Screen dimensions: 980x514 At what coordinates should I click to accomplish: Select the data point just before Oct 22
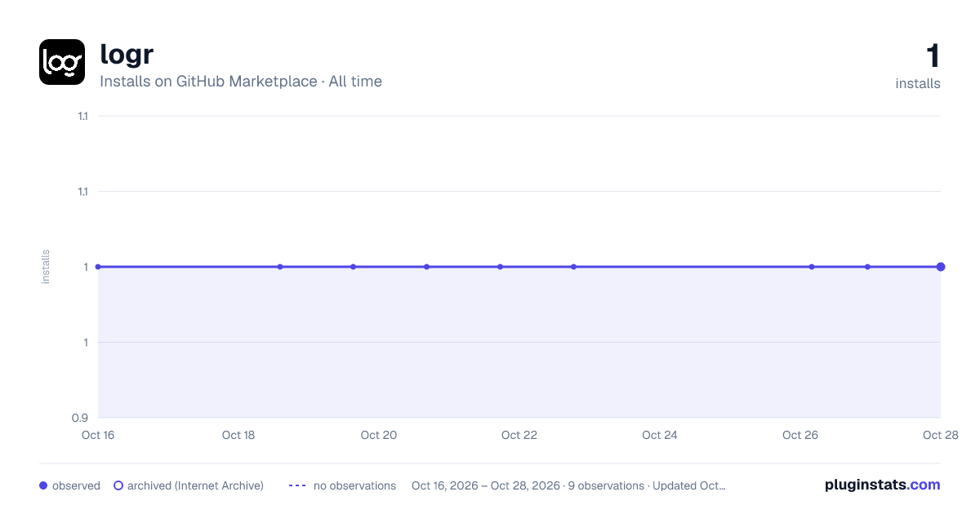(x=500, y=267)
